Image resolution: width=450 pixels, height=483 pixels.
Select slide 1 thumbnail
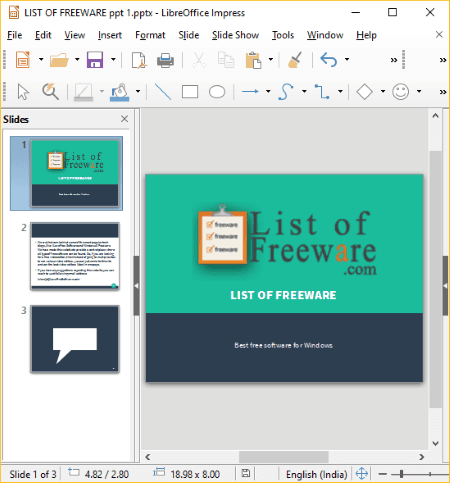[x=75, y=173]
